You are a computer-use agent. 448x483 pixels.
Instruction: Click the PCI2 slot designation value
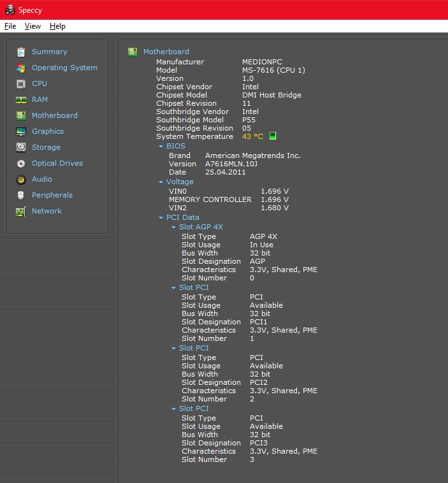pos(259,382)
